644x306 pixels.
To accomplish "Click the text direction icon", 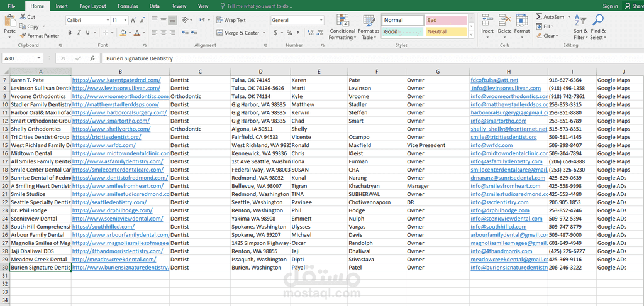I will tap(203, 19).
